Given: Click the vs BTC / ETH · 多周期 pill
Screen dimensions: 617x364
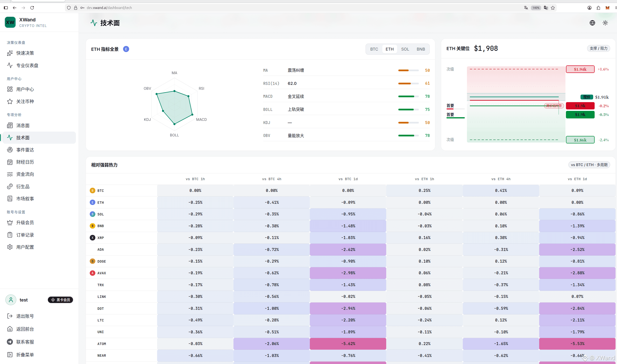Looking at the screenshot, I should tap(589, 165).
